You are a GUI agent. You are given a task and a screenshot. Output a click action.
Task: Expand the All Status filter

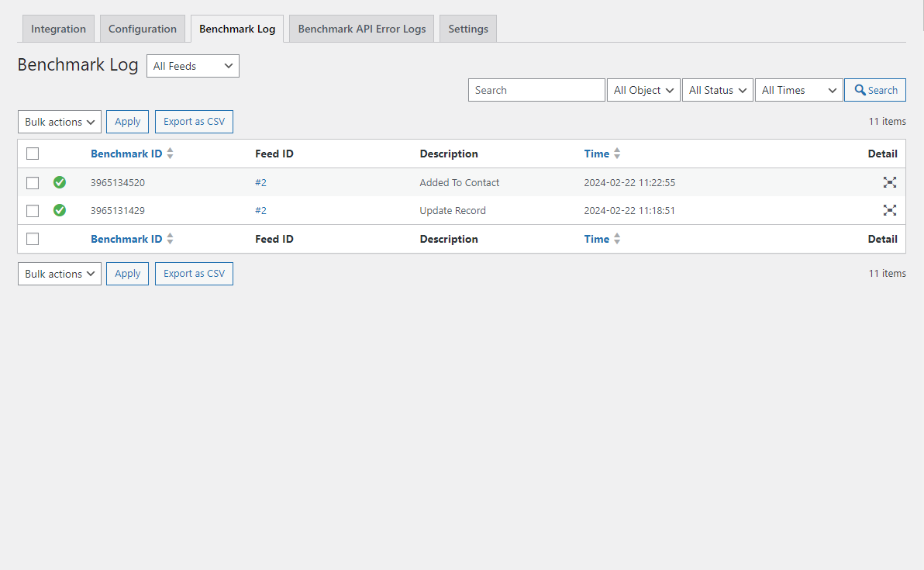(718, 90)
